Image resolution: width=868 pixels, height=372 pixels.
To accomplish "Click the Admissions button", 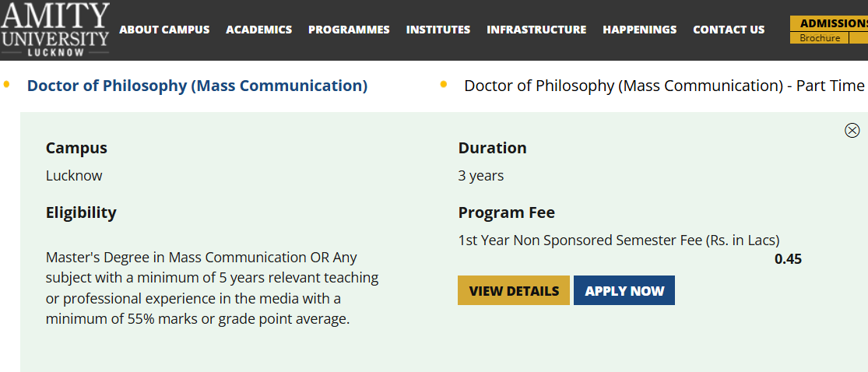I will pos(833,23).
